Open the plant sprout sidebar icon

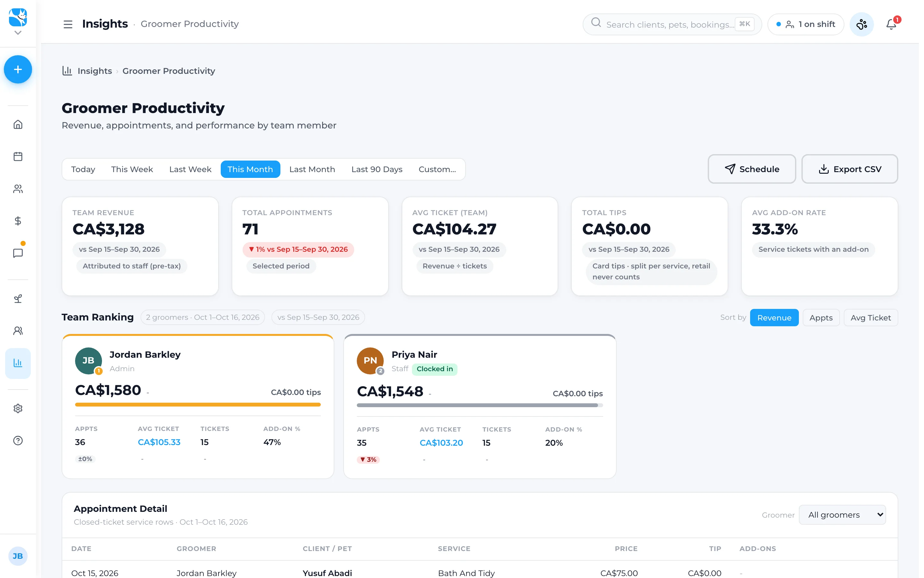click(18, 299)
